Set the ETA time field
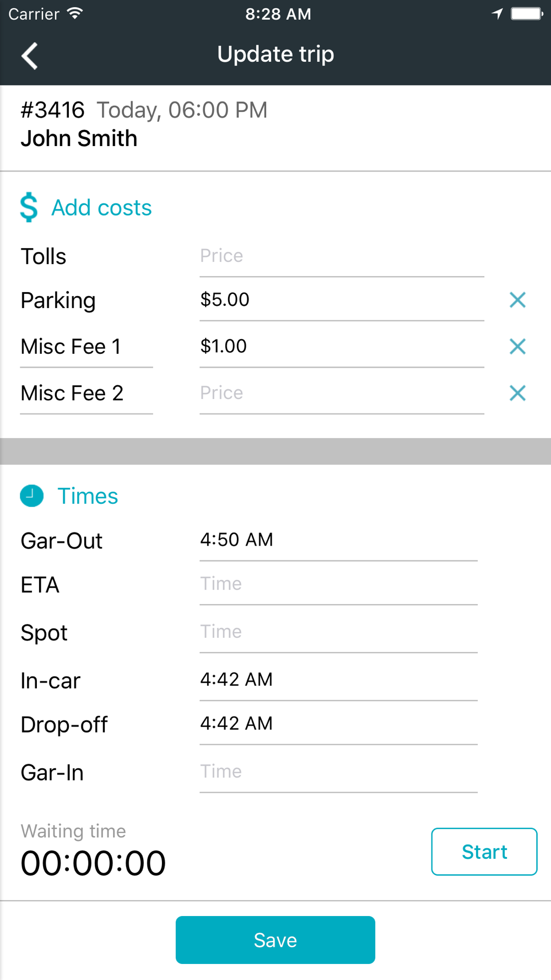 pos(338,584)
